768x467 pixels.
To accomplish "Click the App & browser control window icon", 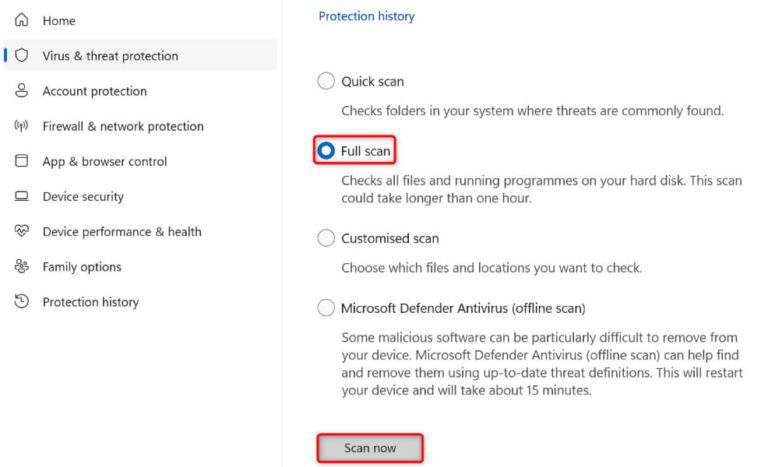I will coord(21,161).
